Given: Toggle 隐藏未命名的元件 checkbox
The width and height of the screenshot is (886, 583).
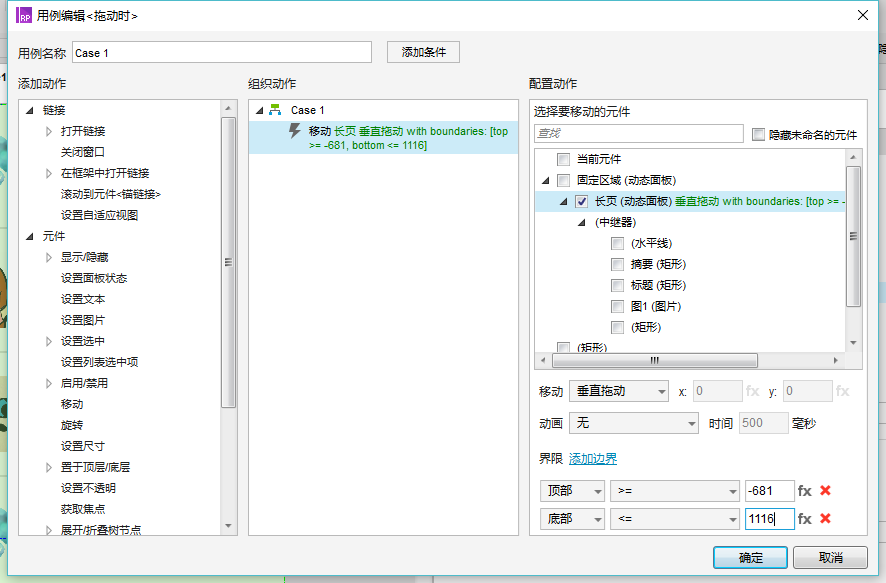Looking at the screenshot, I should click(x=758, y=134).
